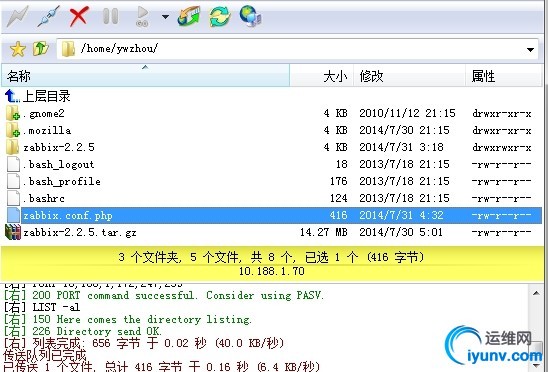Image resolution: width=548 pixels, height=372 pixels.
Task: Click the blue up-arrow parent directory icon
Action: point(12,95)
